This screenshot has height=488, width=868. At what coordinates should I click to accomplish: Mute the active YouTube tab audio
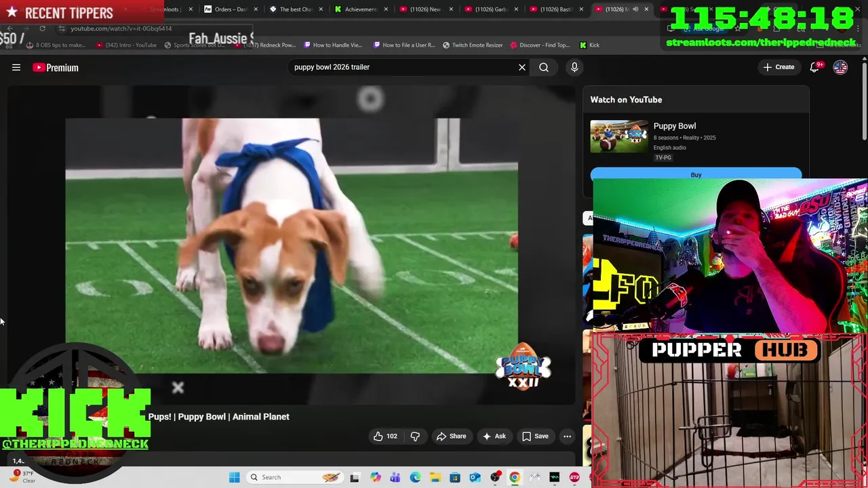click(635, 9)
